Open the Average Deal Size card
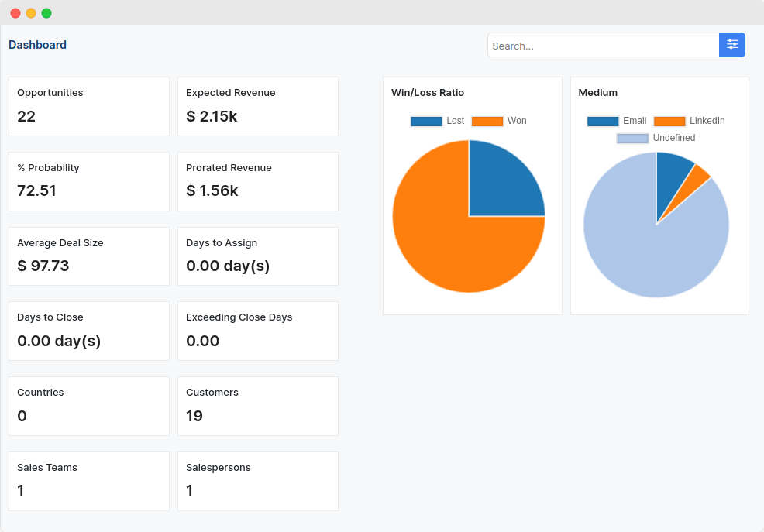This screenshot has height=532, width=764. (89, 256)
